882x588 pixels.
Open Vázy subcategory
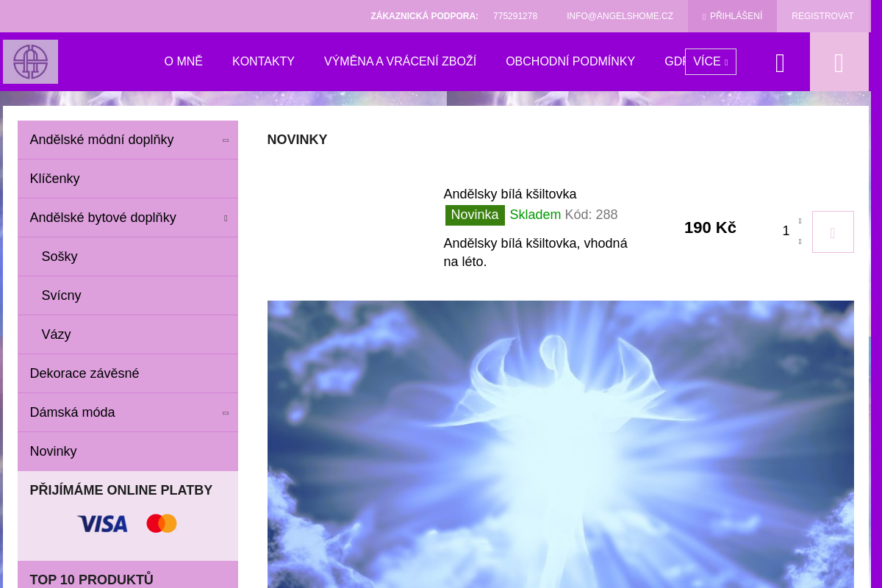pyautogui.click(x=128, y=334)
